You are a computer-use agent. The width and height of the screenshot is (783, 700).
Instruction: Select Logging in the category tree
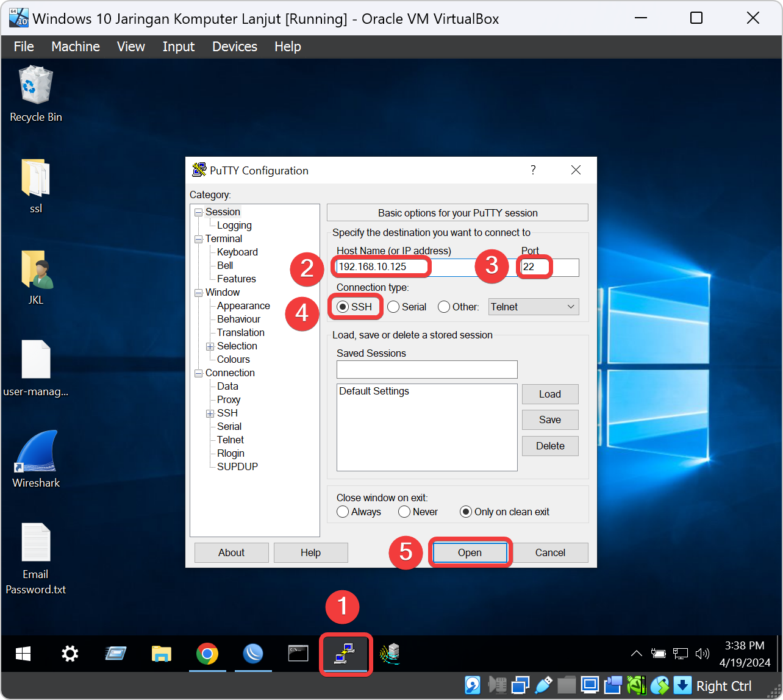(x=234, y=225)
